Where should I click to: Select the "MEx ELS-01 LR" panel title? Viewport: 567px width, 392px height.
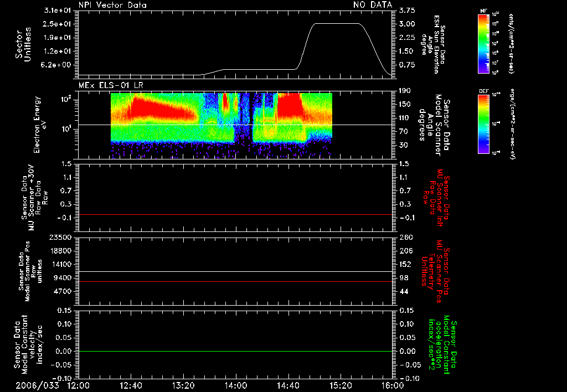(111, 85)
